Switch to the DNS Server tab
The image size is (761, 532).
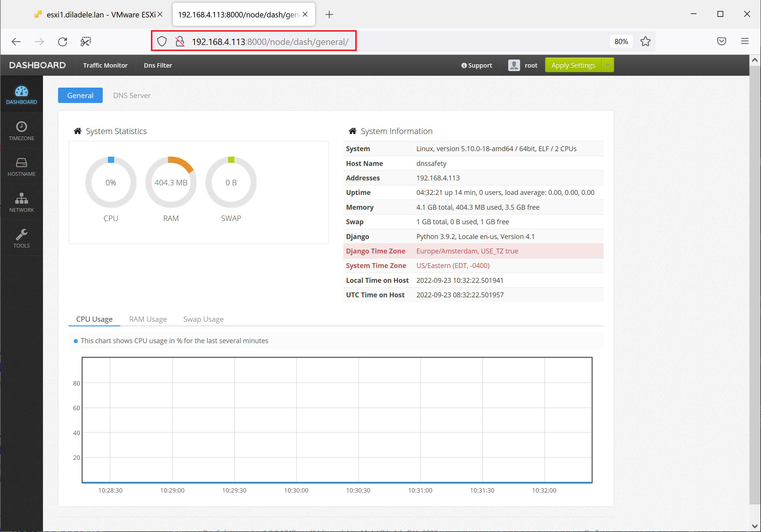(131, 95)
